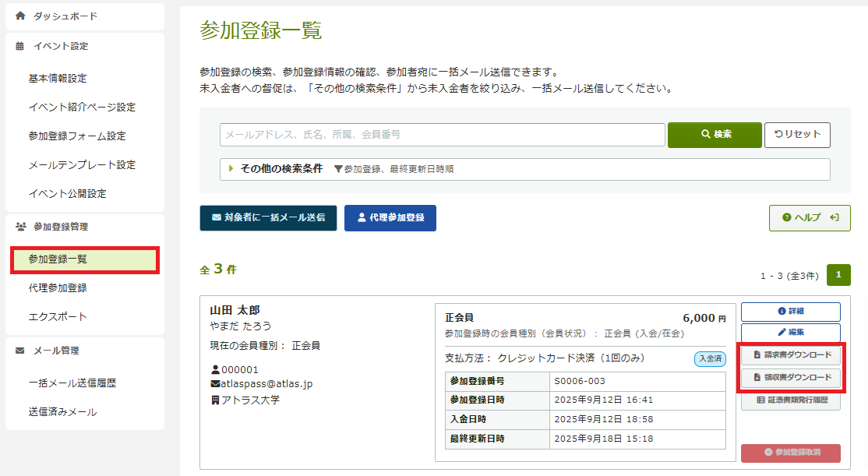Select page 1 in pagination
Image resolution: width=868 pixels, height=476 pixels.
pyautogui.click(x=838, y=275)
